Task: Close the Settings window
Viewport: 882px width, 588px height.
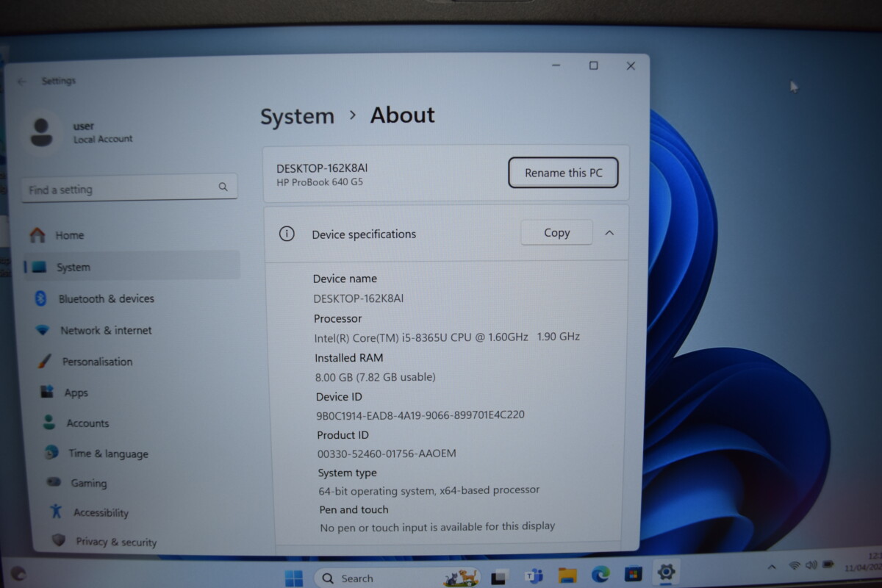Action: click(x=631, y=65)
